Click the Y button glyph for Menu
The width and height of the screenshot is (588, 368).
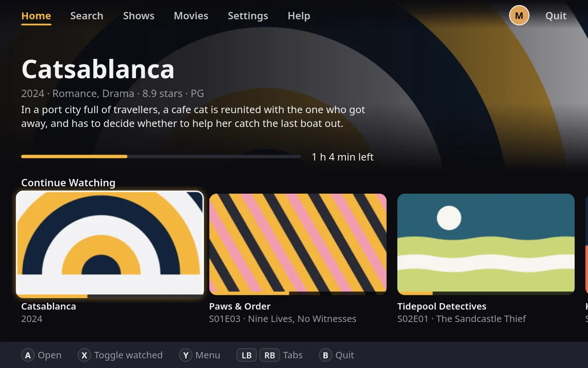coord(186,355)
